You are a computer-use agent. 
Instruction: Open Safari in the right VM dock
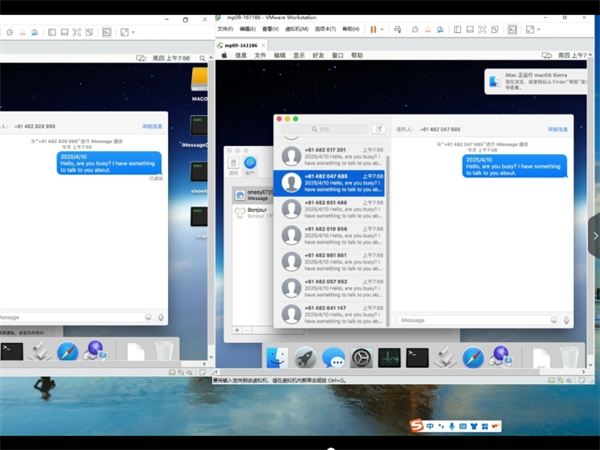(473, 357)
